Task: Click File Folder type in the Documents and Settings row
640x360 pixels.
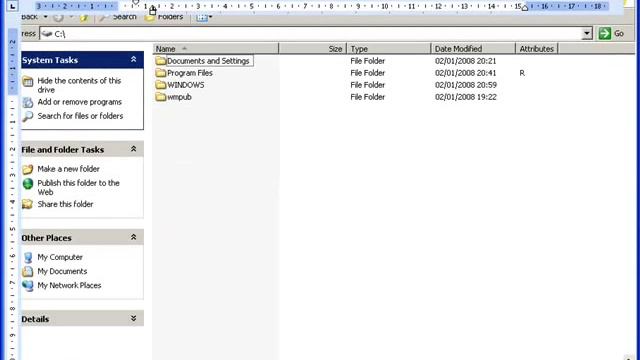Action: point(368,61)
